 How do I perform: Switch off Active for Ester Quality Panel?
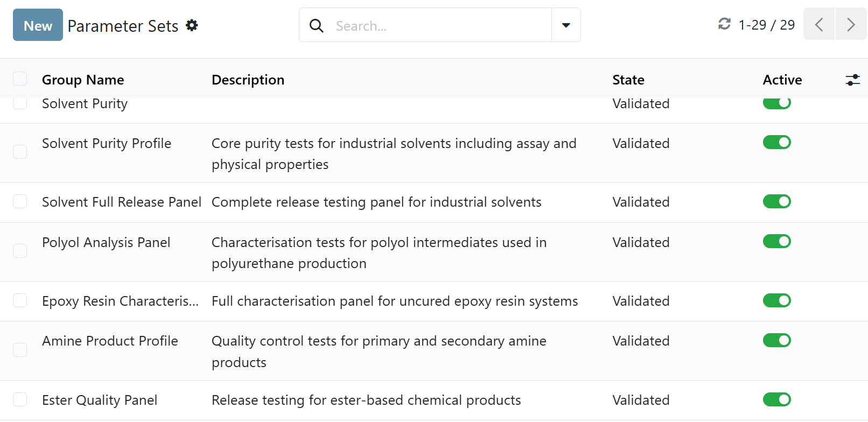(776, 399)
